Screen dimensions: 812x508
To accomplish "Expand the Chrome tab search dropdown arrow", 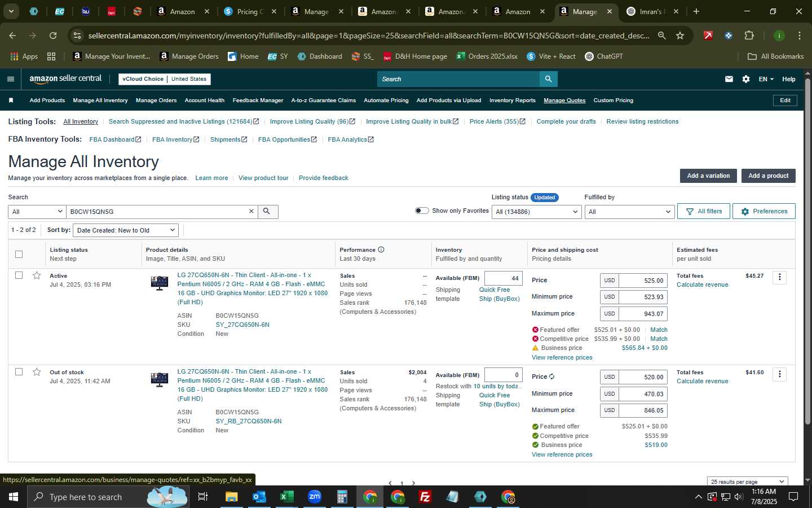I will pos(11,11).
